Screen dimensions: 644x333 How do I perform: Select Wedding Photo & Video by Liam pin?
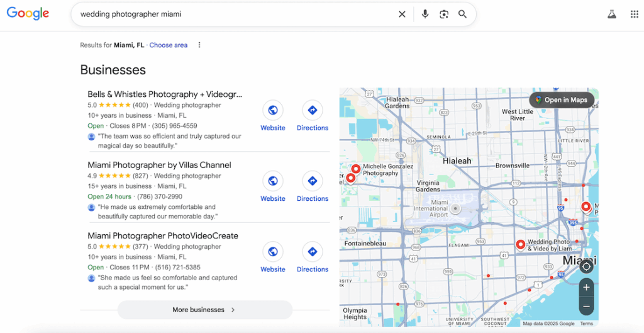pos(520,244)
